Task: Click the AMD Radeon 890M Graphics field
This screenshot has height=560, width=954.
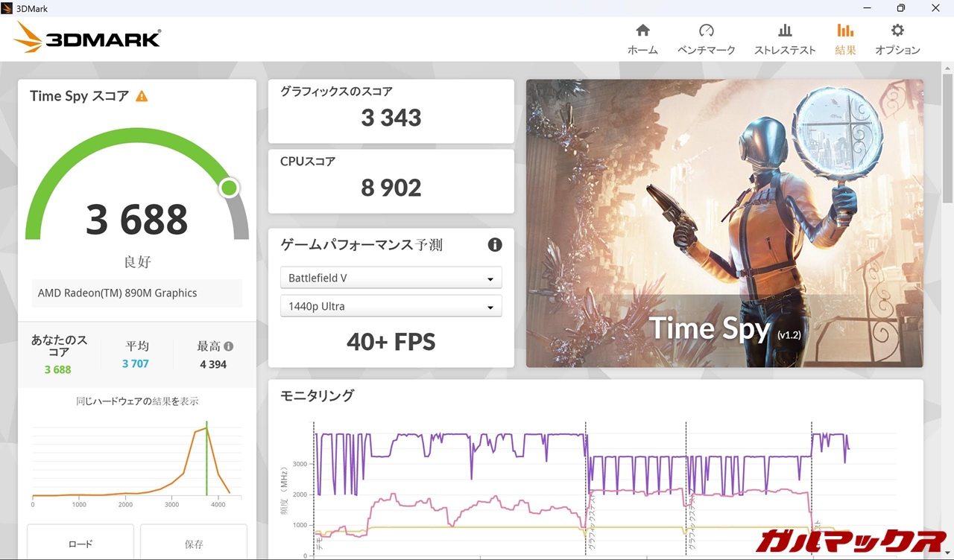Action: click(137, 293)
